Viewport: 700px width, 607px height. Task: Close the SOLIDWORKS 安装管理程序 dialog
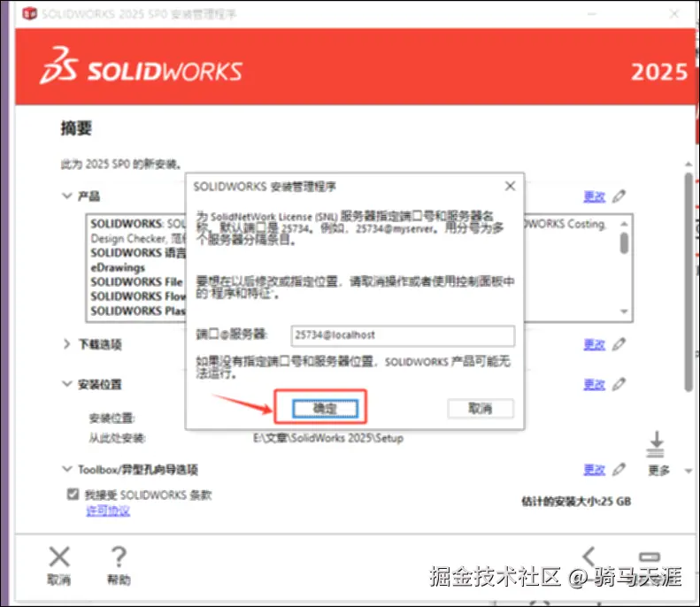point(510,186)
